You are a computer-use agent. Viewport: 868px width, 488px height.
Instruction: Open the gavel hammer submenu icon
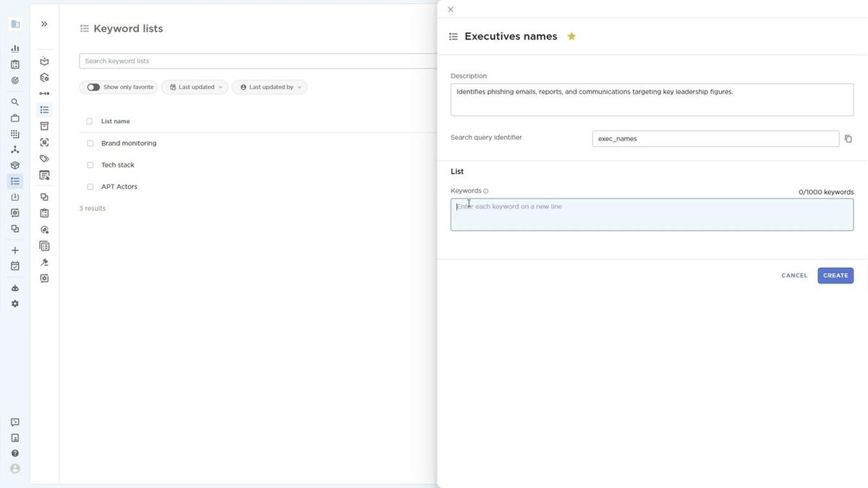click(44, 262)
